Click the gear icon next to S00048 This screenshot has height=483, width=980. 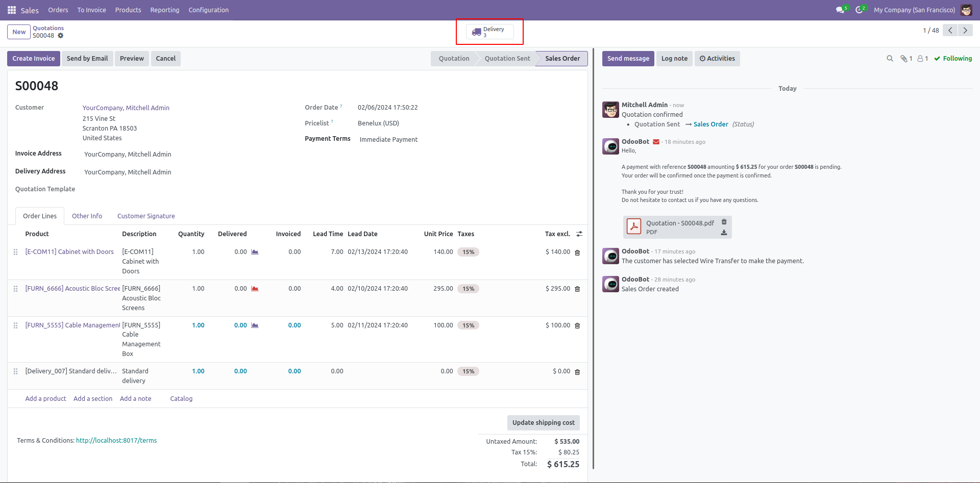(61, 36)
